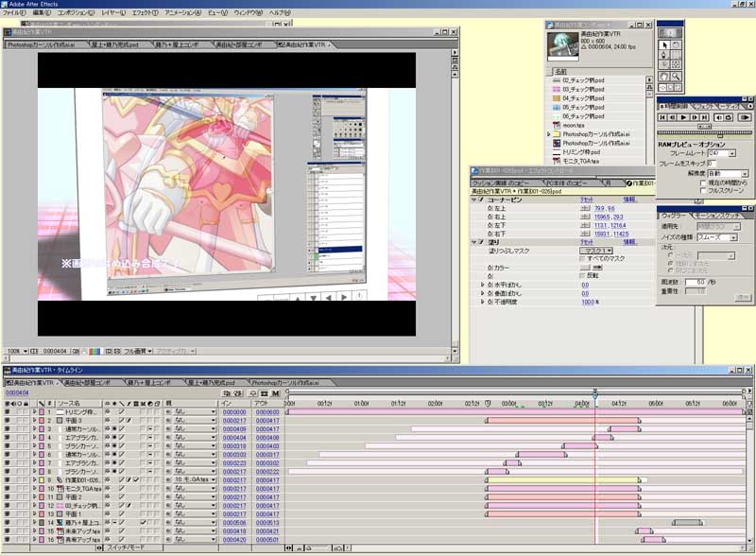This screenshot has height=556, width=756.
Task: Expand layer 2 平面 3 in the timeline
Action: pyautogui.click(x=35, y=421)
